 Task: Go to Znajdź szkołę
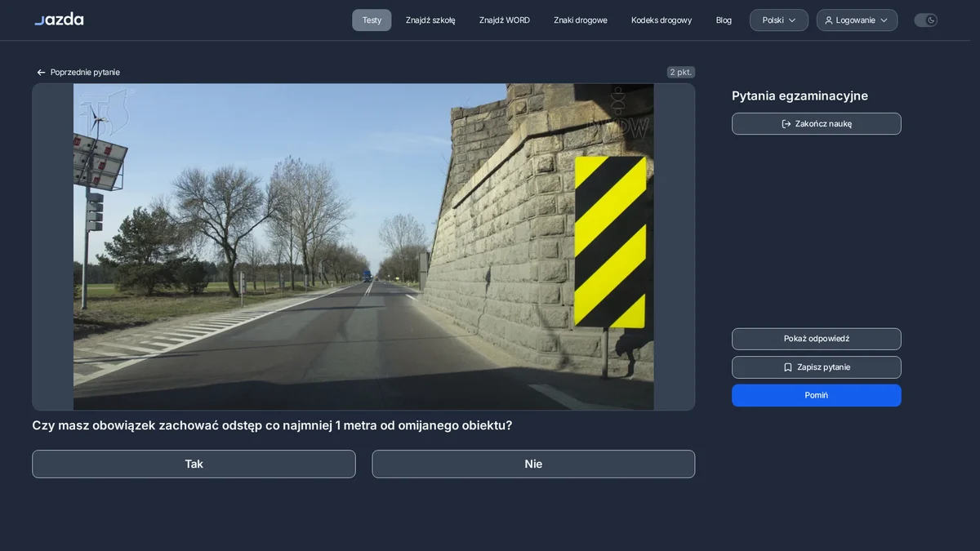point(430,20)
